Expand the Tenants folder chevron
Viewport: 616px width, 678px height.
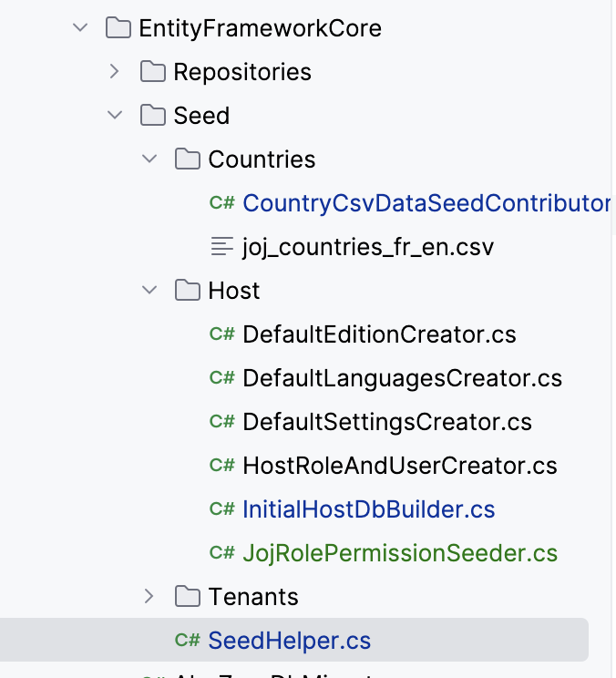click(x=149, y=597)
